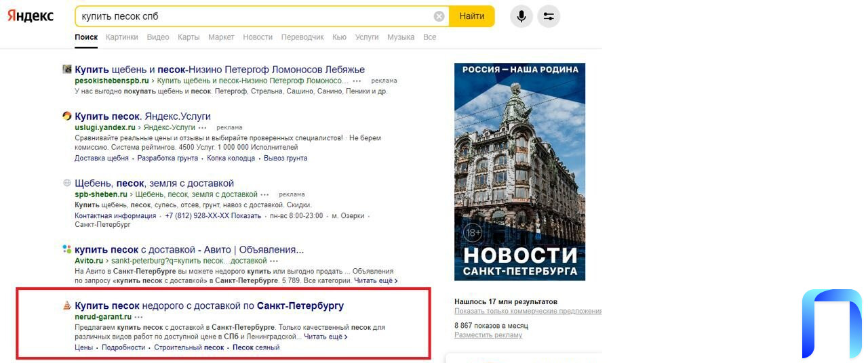Open three-dot menu for nerud-garant.ru result
Image resolution: width=868 pixels, height=363 pixels.
pos(139,317)
